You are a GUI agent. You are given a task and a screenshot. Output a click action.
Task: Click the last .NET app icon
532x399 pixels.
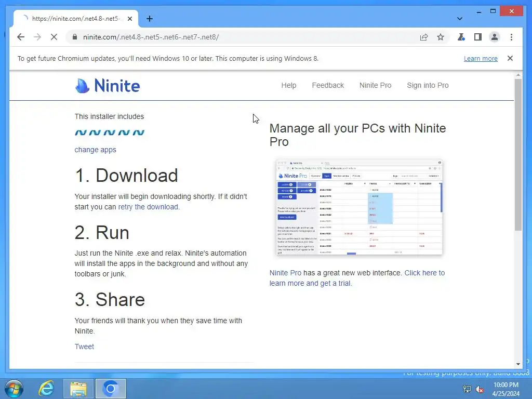(x=138, y=132)
